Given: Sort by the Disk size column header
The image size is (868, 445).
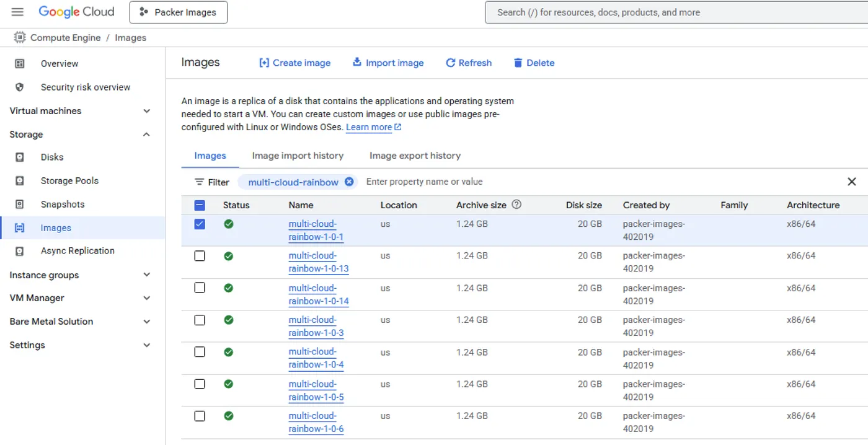Looking at the screenshot, I should [x=584, y=205].
